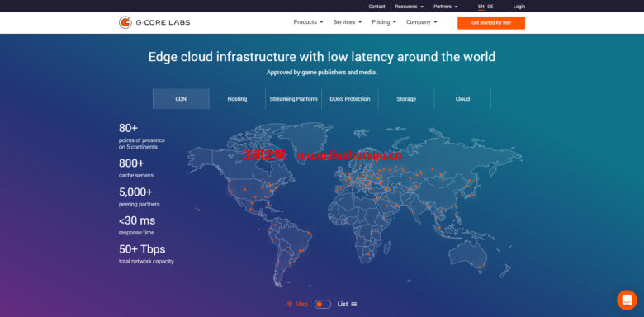This screenshot has width=644, height=317.
Task: Expand the Partners menu in top bar
Action: pyautogui.click(x=446, y=7)
